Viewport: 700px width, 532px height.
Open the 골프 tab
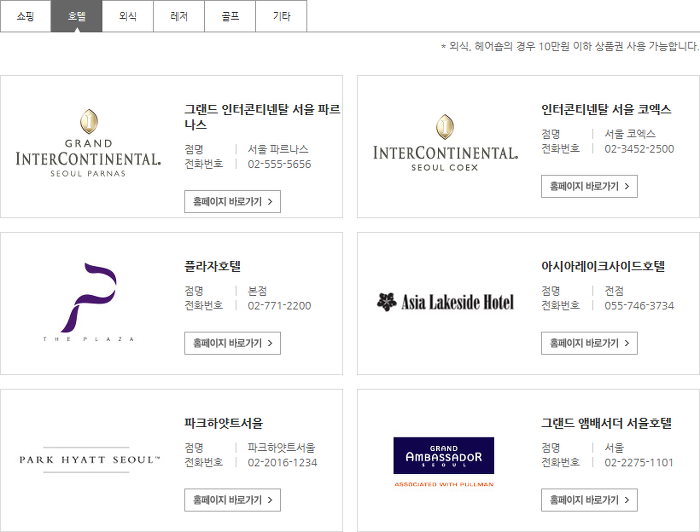pos(230,16)
